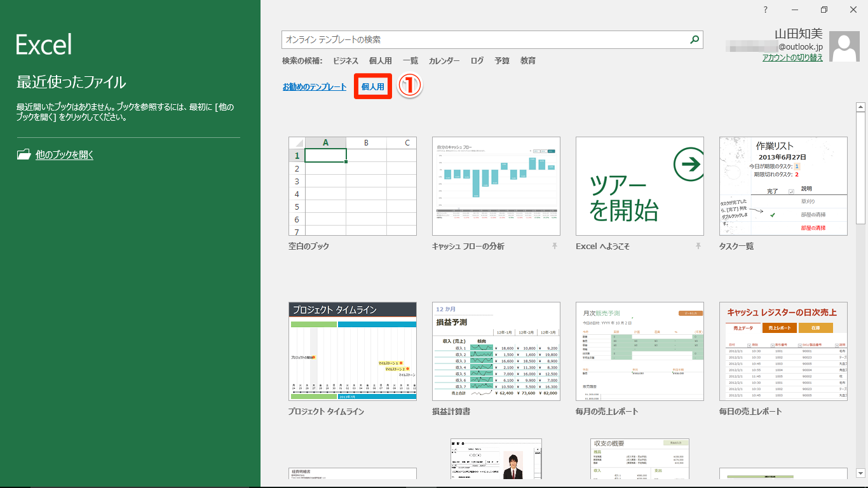The width and height of the screenshot is (868, 488).
Task: Click the folder icon beside 他のブックを開く
Action: pos(24,154)
